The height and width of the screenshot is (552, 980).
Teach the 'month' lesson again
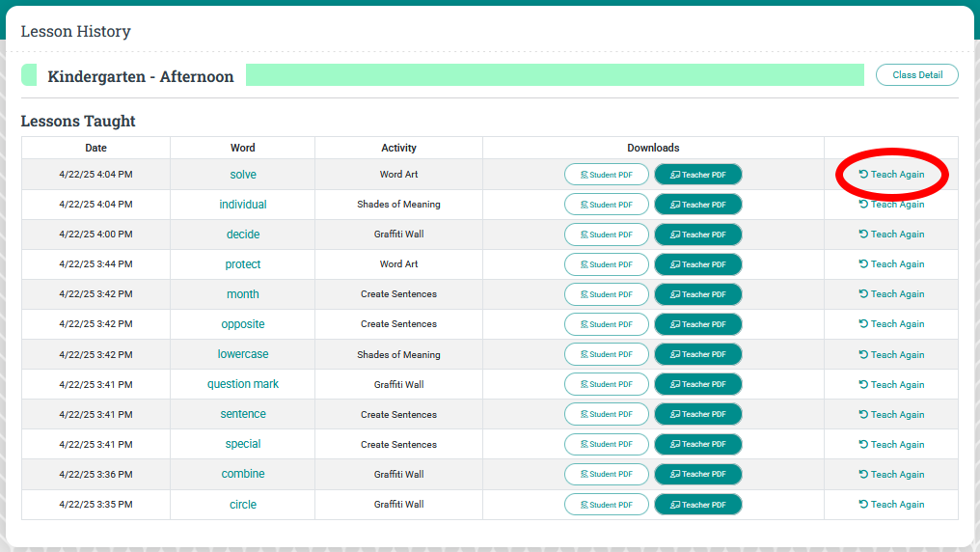point(891,294)
